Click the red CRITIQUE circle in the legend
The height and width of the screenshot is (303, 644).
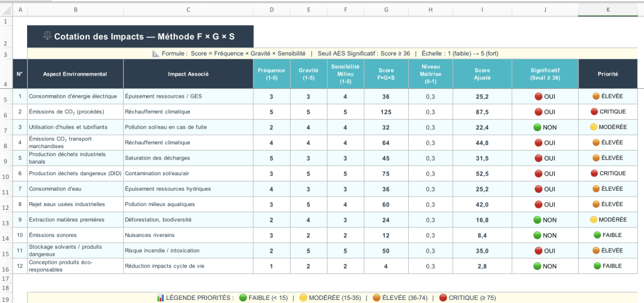pyautogui.click(x=443, y=298)
